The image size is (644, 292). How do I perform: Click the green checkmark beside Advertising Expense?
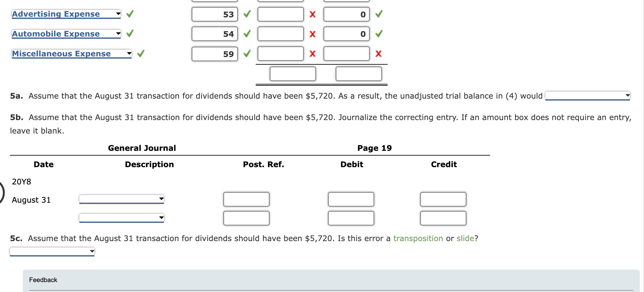(129, 14)
